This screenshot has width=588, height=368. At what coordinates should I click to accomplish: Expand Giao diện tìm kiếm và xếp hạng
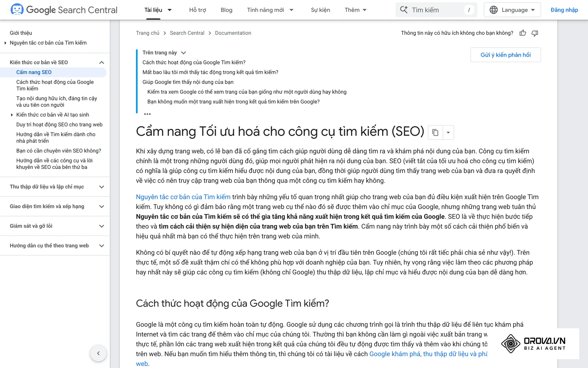(x=102, y=206)
